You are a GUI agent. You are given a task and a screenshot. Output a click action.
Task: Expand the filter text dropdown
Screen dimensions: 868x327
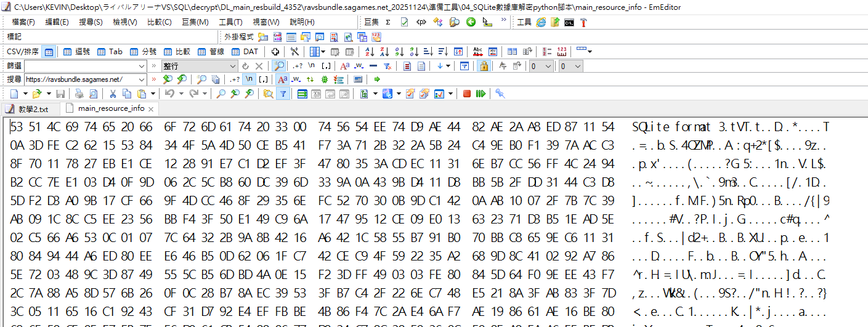click(x=141, y=66)
